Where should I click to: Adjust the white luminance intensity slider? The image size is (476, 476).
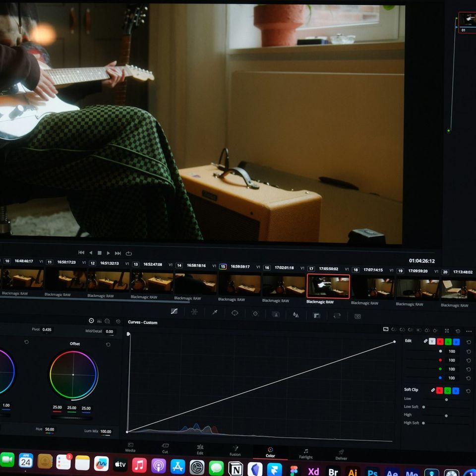click(x=440, y=351)
